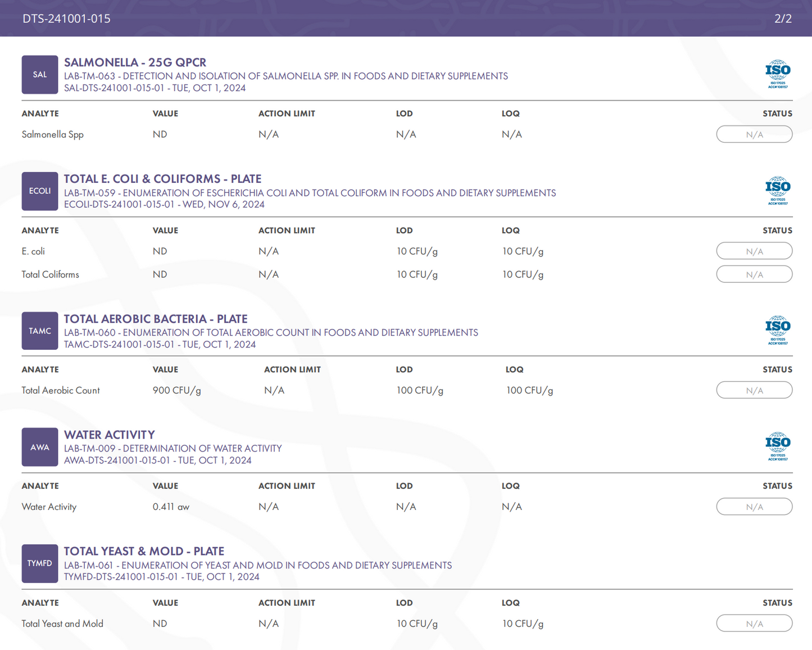Click the SAL section badge icon
Image resolution: width=812 pixels, height=650 pixels.
coord(39,75)
